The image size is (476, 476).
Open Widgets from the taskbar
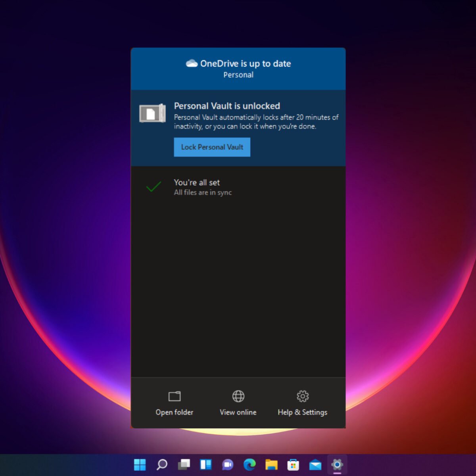(x=206, y=464)
